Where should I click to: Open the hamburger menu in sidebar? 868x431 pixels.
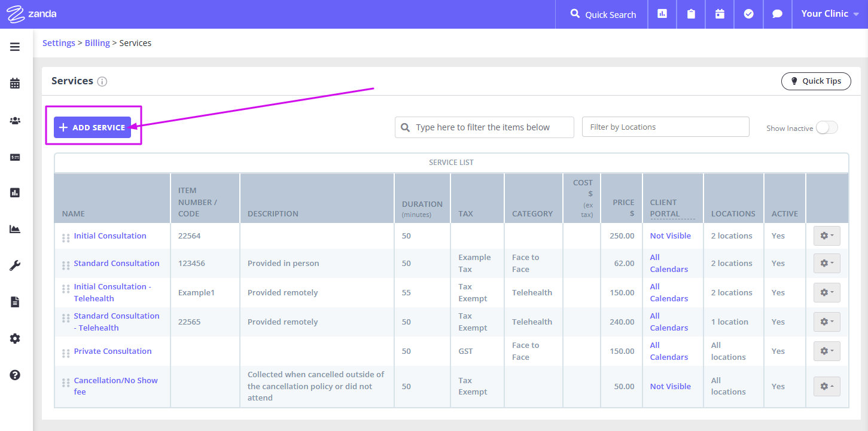(15, 47)
